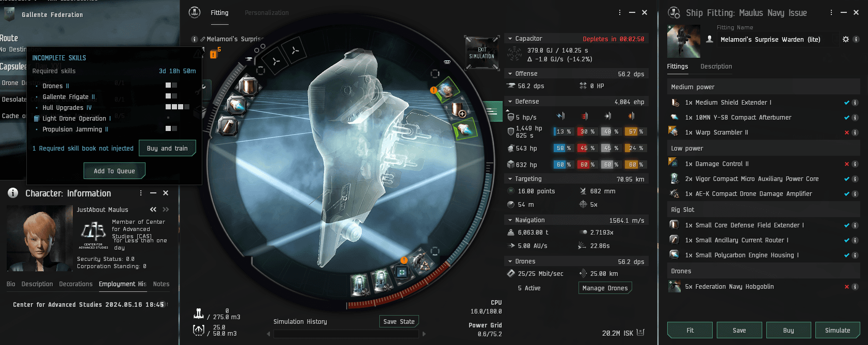Open more options menu in Fitting window
Screen dimensions: 868x345
coord(620,12)
